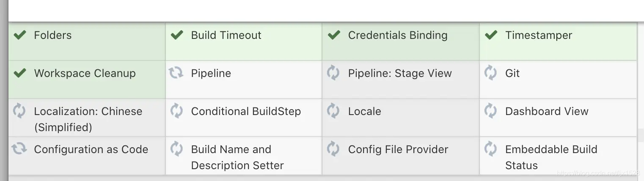Click the Config File Provider plugin name
The height and width of the screenshot is (181, 644).
click(398, 149)
